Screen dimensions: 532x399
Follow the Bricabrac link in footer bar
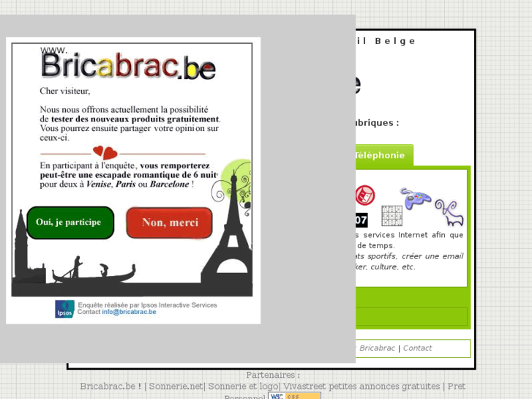[x=377, y=348]
